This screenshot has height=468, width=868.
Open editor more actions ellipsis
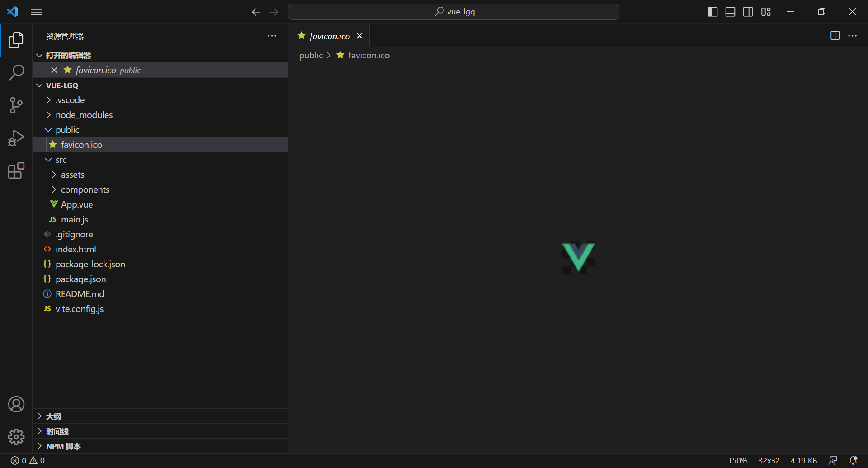click(x=853, y=36)
